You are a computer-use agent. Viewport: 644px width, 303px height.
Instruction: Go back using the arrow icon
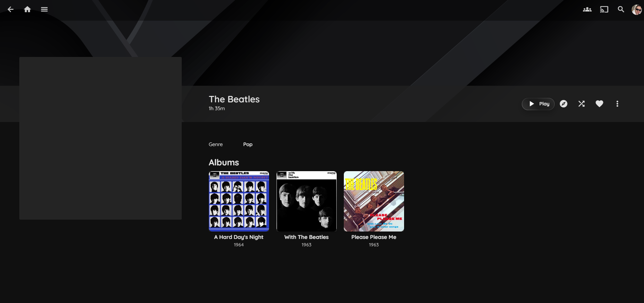pos(10,9)
